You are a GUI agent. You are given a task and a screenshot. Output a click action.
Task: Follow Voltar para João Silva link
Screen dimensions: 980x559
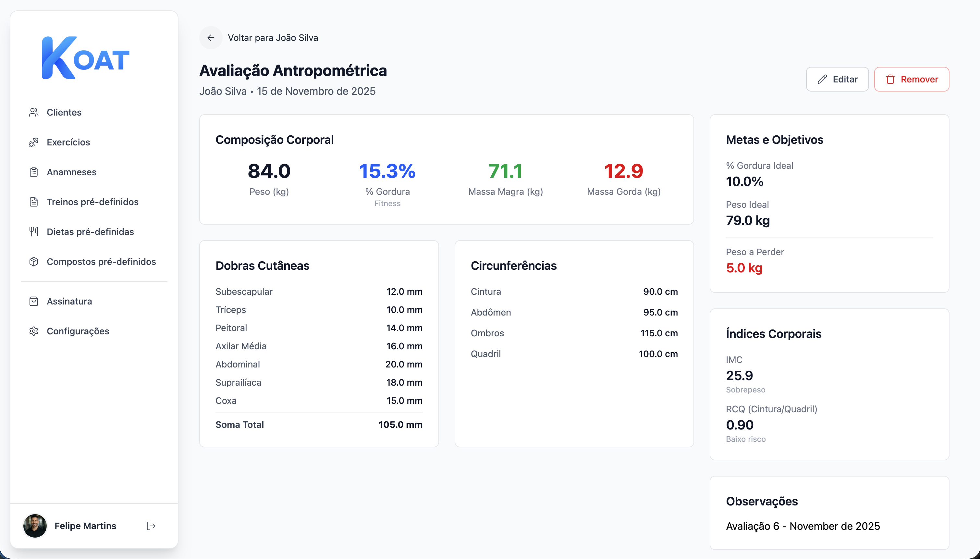coord(273,38)
